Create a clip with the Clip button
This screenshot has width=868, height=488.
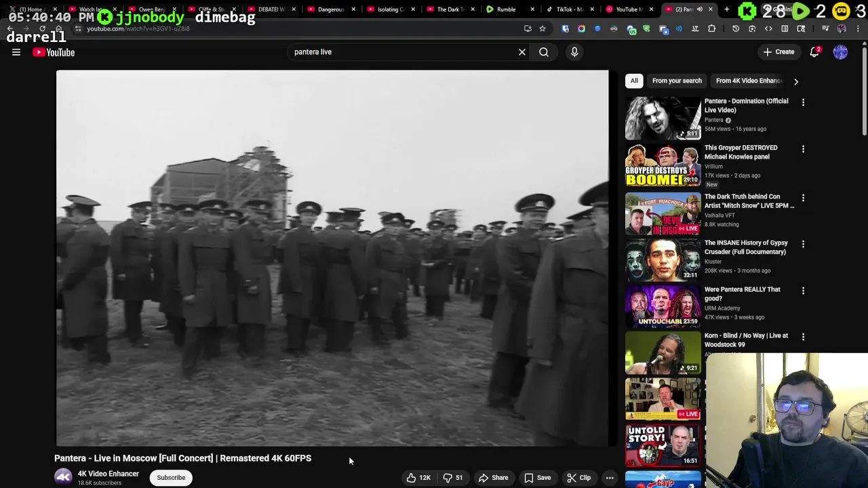578,478
